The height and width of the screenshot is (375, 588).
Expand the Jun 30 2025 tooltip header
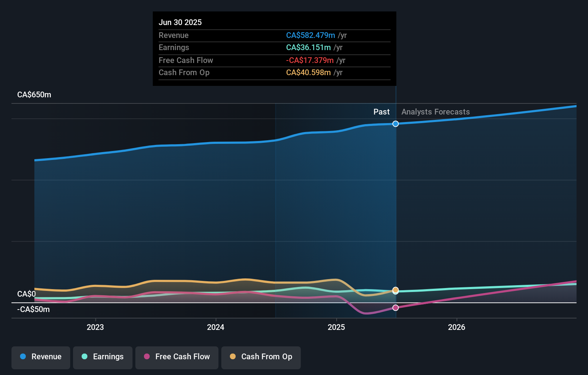180,22
